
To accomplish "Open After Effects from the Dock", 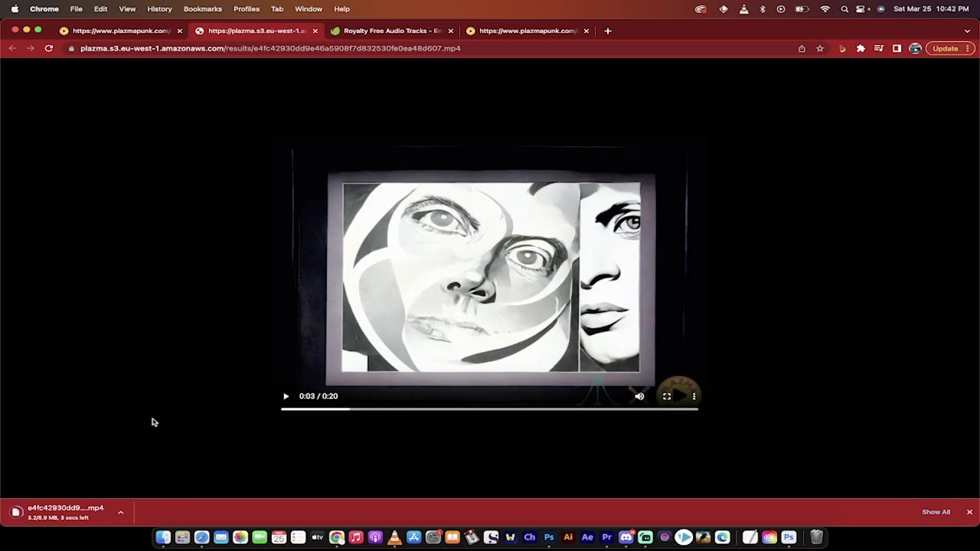I will 587,537.
